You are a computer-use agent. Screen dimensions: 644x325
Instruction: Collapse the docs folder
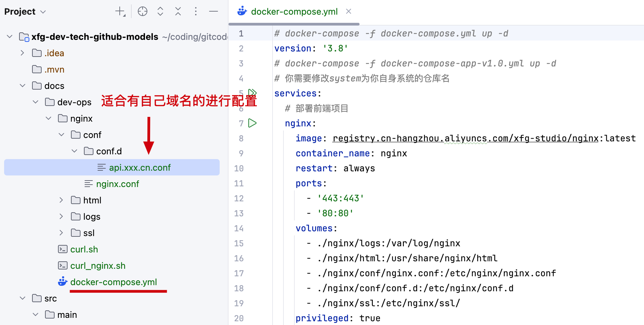(23, 86)
